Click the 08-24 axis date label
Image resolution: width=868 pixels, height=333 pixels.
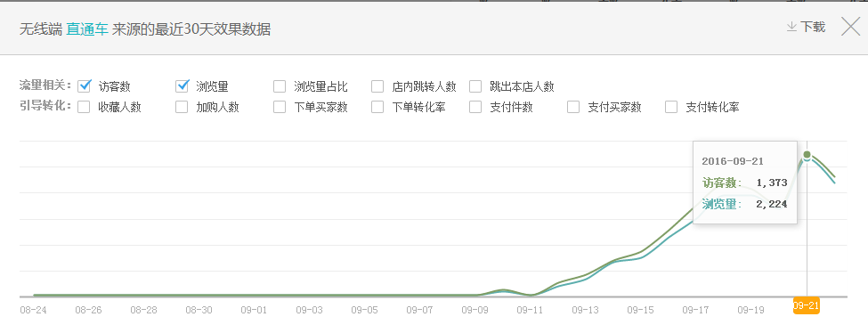click(x=33, y=310)
